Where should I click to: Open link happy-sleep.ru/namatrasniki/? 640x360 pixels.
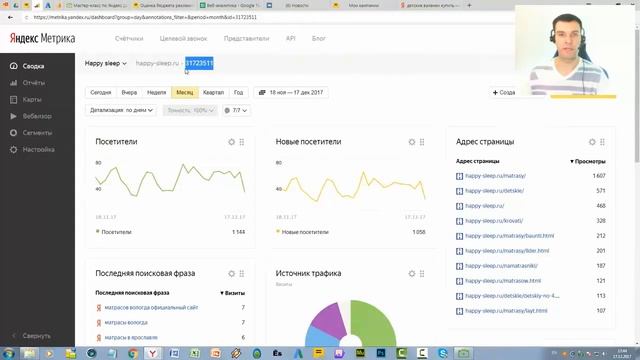501,266
